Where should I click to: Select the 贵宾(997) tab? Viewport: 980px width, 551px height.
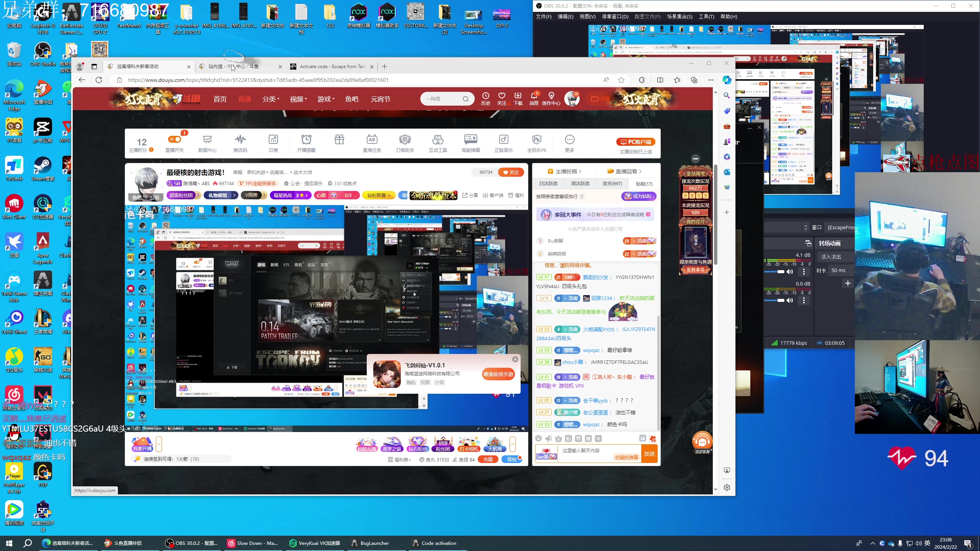coord(612,184)
